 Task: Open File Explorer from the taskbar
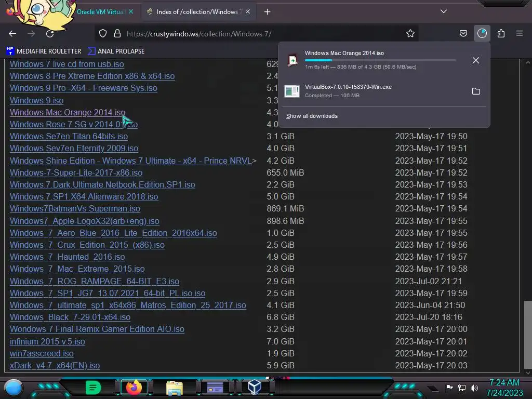coord(175,388)
